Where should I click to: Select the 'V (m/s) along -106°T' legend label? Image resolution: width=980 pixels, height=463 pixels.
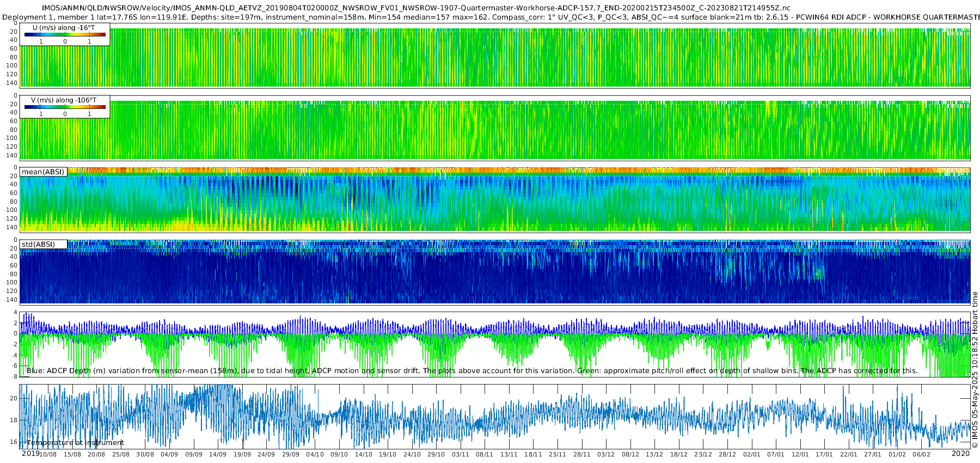coord(64,100)
